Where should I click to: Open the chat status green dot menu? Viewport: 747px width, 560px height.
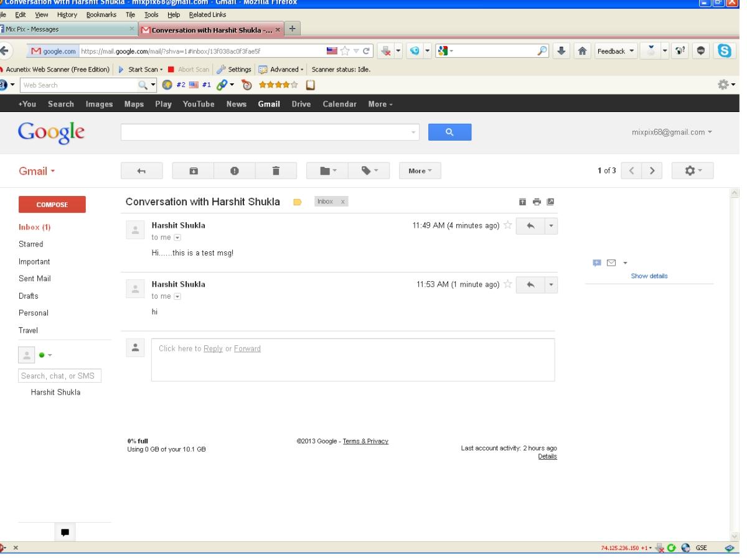tap(45, 355)
